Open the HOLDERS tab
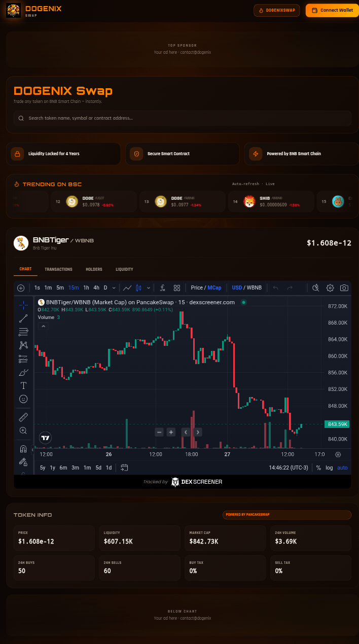Screen dimensions: 359x644 [94, 269]
